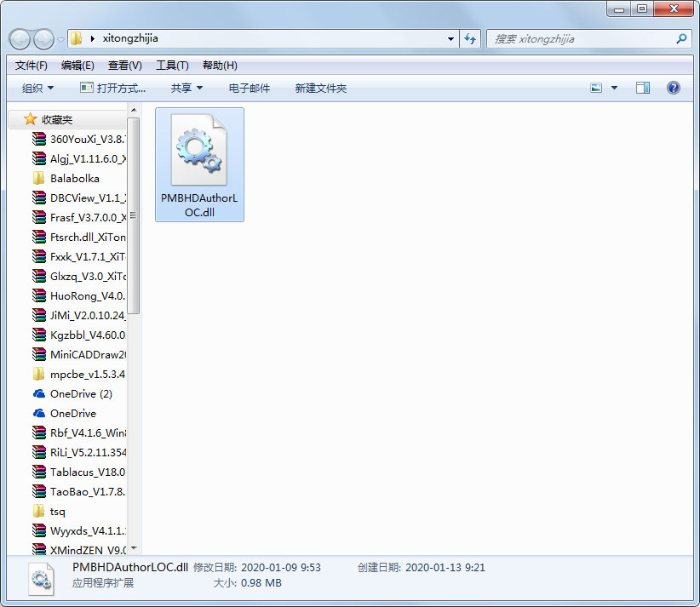This screenshot has height=607, width=700.
Task: Select the Tablacus_V18.0 archive in sidebar
Action: point(78,472)
